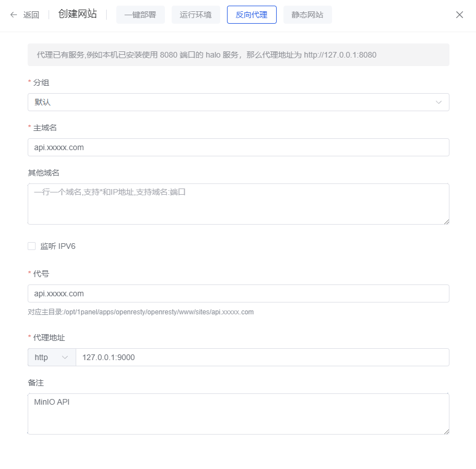Select the 反向代理 tab
Screen dimensions: 476x469
click(251, 15)
